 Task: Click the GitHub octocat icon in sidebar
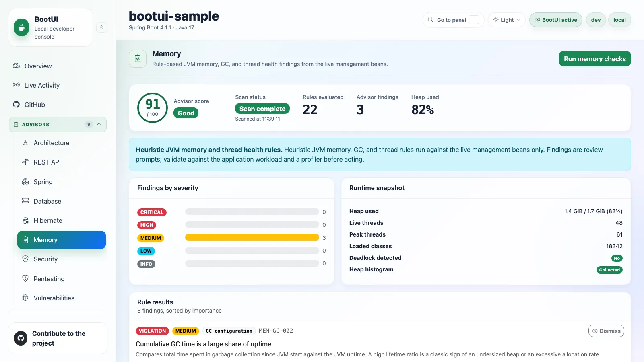(16, 105)
